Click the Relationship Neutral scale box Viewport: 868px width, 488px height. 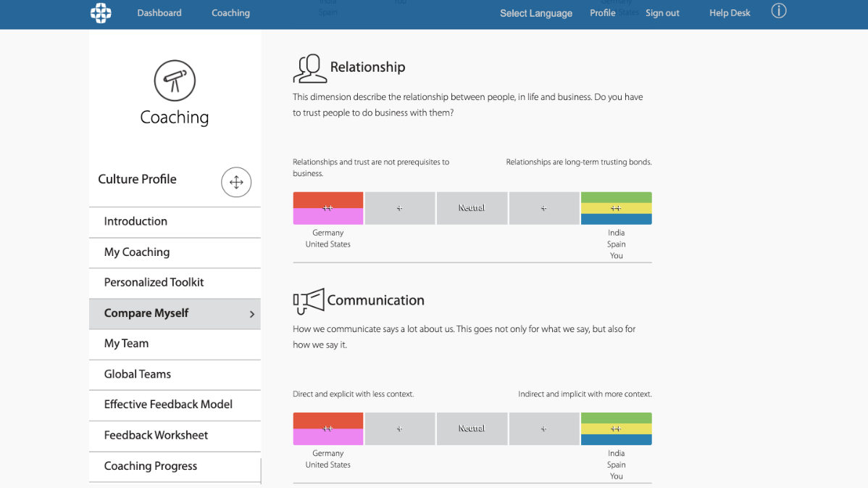pyautogui.click(x=472, y=208)
